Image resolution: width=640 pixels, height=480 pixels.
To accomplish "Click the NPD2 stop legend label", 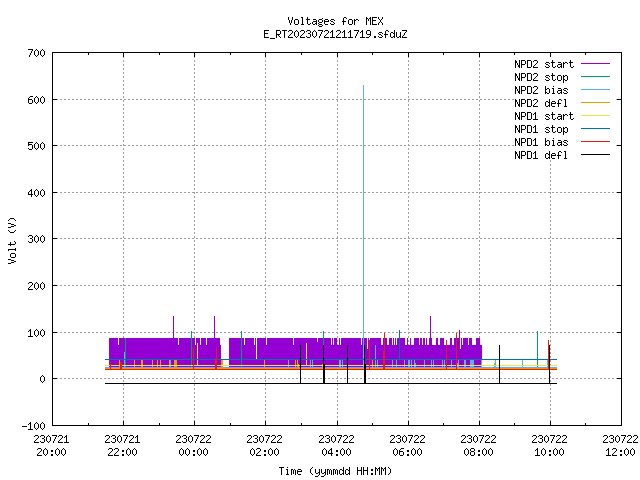I will (x=541, y=77).
